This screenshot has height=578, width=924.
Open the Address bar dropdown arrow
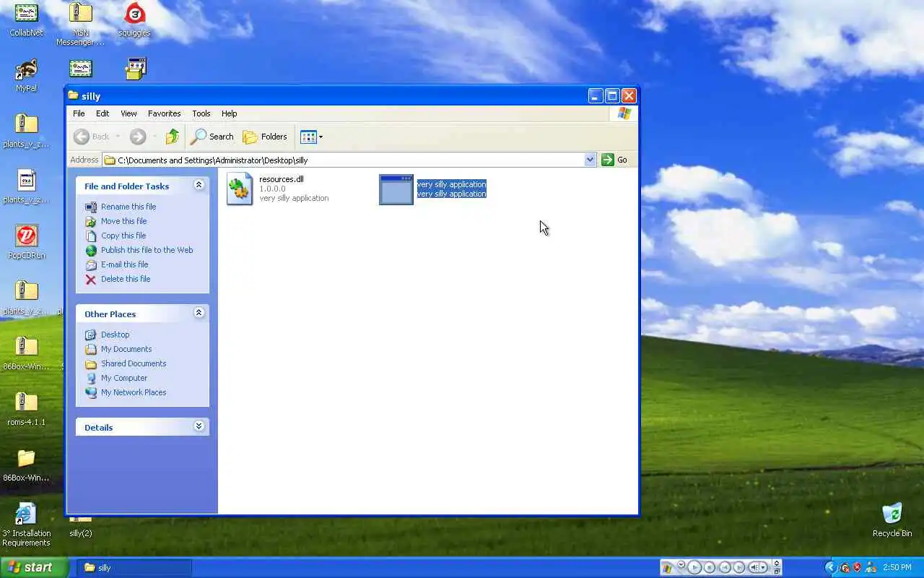point(590,160)
